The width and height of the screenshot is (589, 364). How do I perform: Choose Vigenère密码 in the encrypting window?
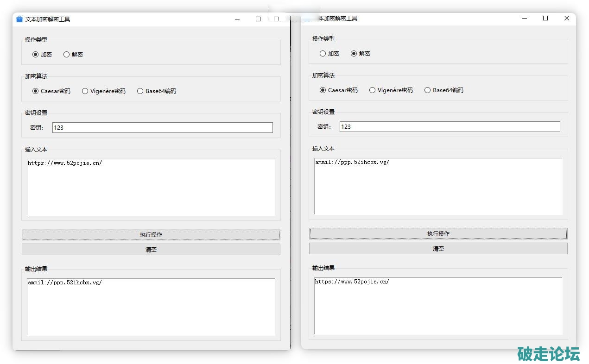85,91
